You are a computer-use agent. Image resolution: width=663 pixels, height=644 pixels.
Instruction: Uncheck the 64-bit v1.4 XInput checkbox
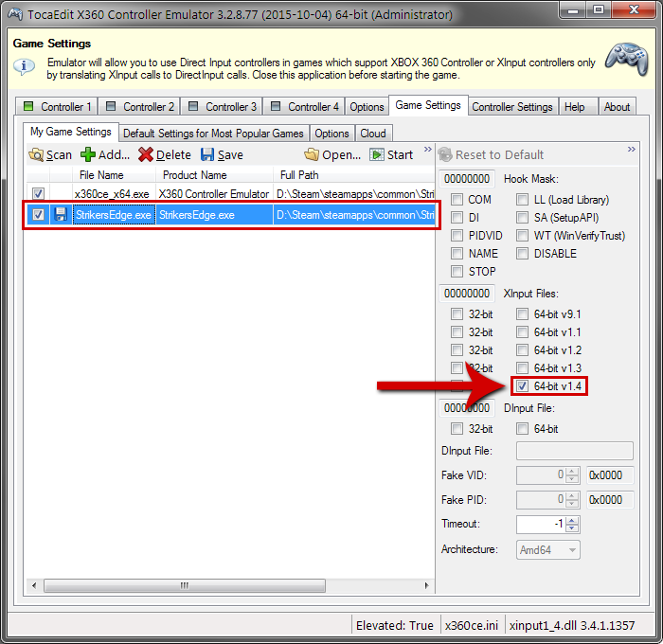[x=522, y=385]
